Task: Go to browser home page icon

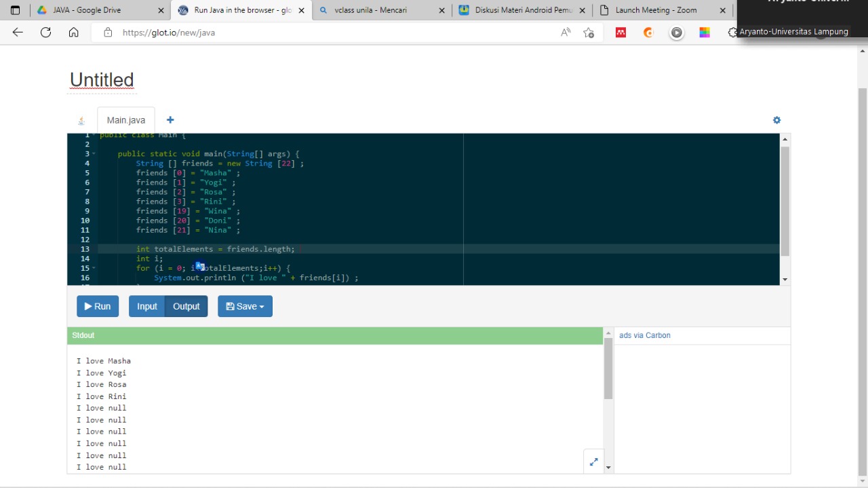Action: [x=74, y=33]
